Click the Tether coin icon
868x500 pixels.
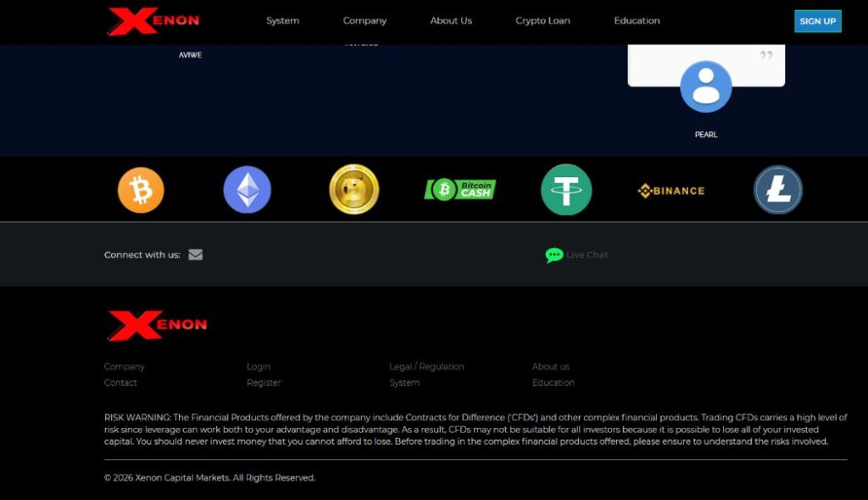pos(566,190)
